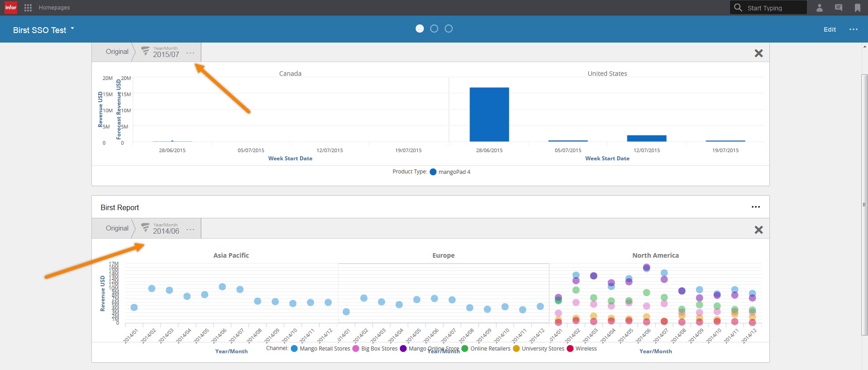Screen dimensions: 868x370
Task: Toggle Wireless legend item
Action: coord(582,349)
